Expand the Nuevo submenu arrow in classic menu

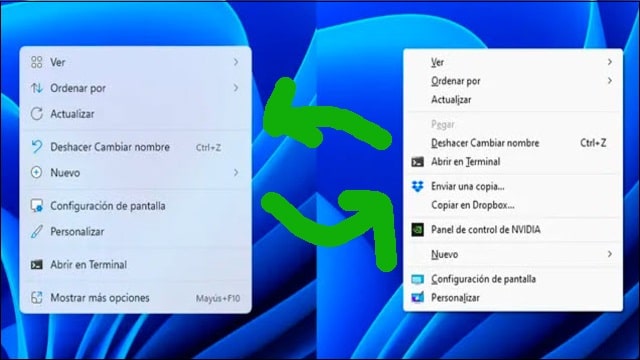(610, 254)
